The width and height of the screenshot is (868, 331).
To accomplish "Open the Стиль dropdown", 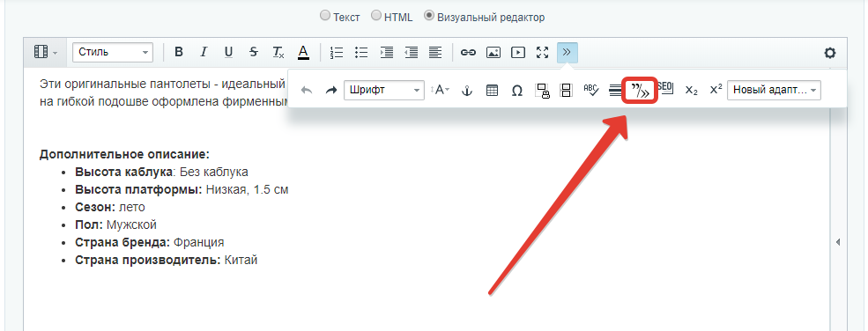I will (113, 53).
